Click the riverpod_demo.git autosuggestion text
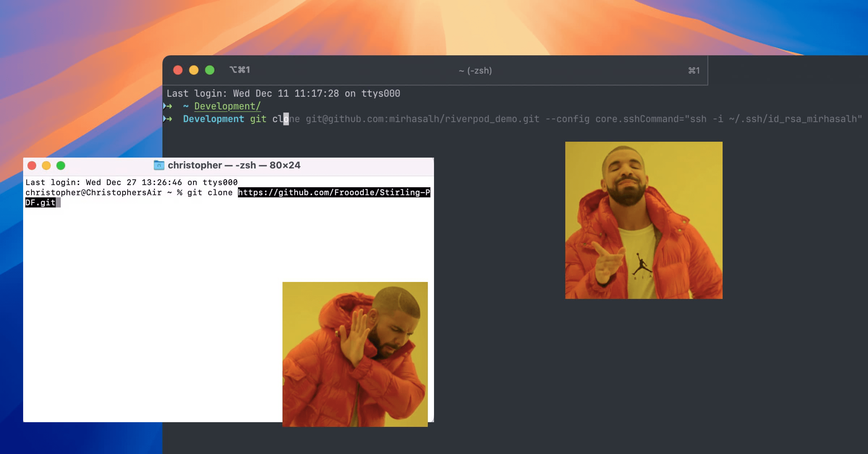 422,119
